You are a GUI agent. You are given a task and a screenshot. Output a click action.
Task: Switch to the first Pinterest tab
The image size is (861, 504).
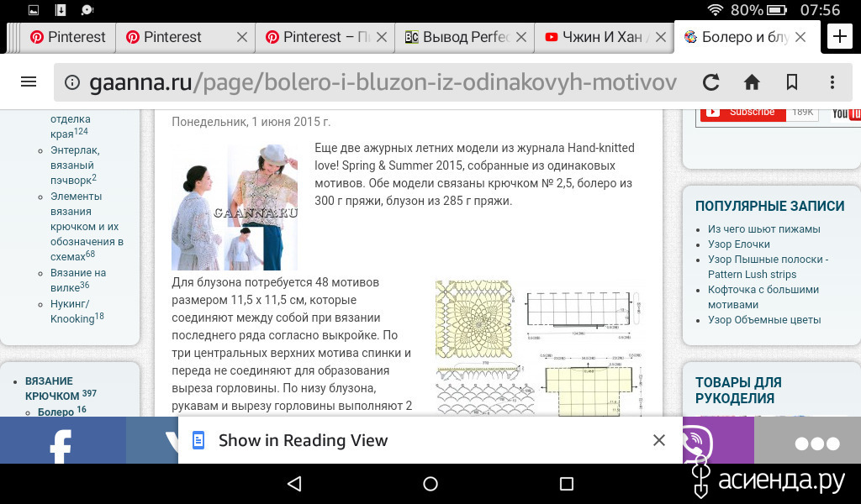pyautogui.click(x=68, y=37)
